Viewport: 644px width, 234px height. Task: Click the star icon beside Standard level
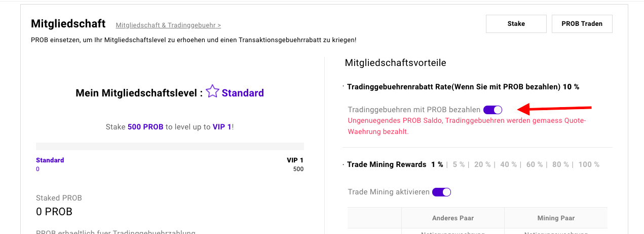[x=212, y=92]
